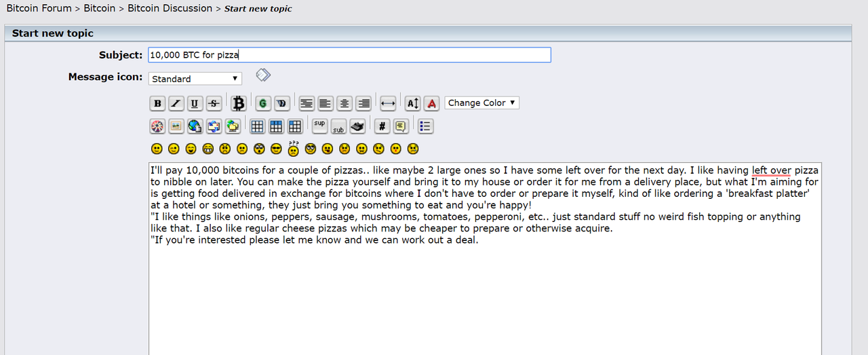Insert a bulleted list
The image size is (868, 355).
[425, 126]
